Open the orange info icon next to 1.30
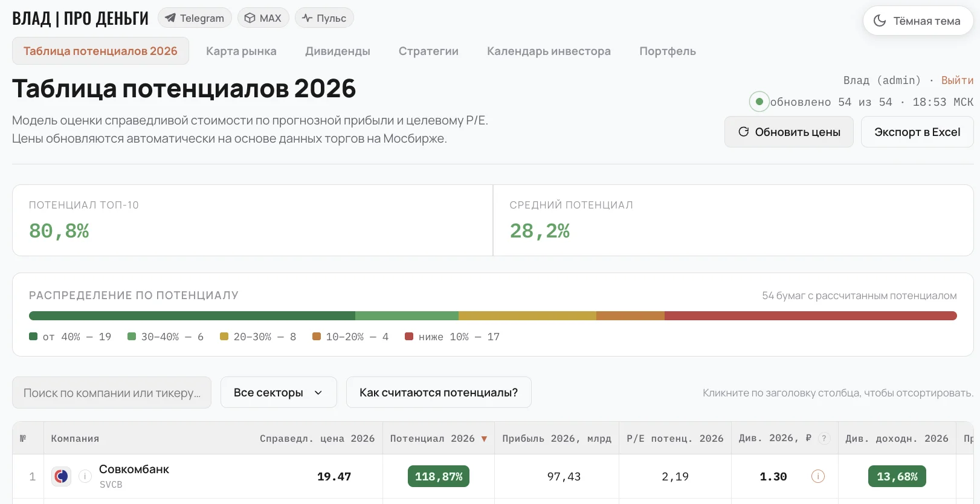Screen dimensions: 980x504 click(x=818, y=476)
